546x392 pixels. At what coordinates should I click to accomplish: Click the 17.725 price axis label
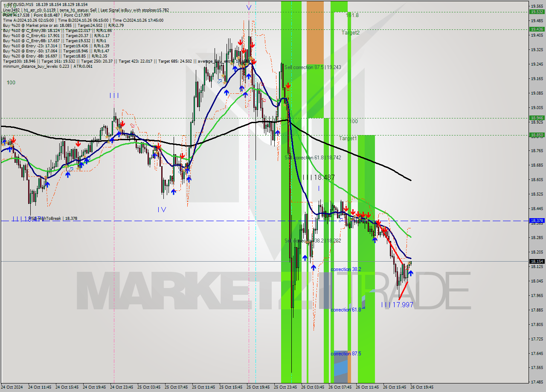tap(537, 339)
